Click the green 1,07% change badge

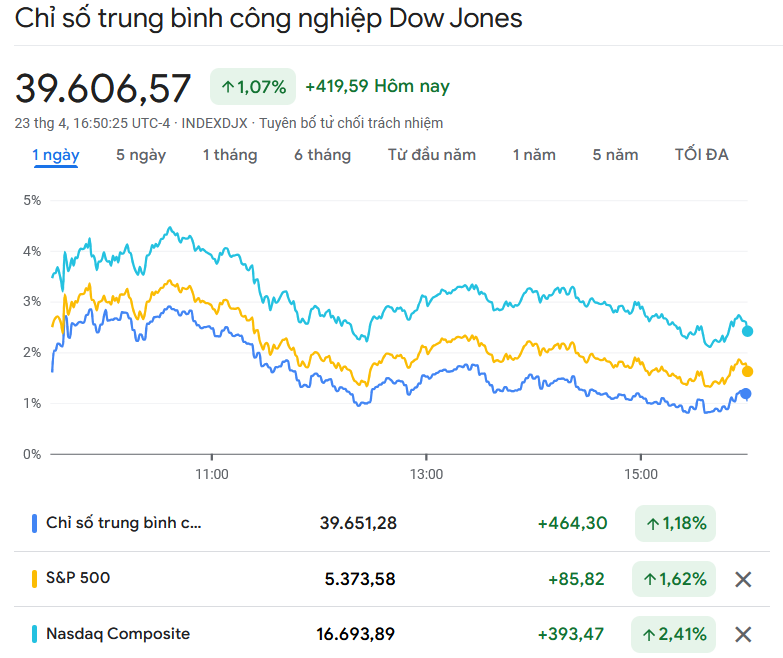click(x=254, y=87)
